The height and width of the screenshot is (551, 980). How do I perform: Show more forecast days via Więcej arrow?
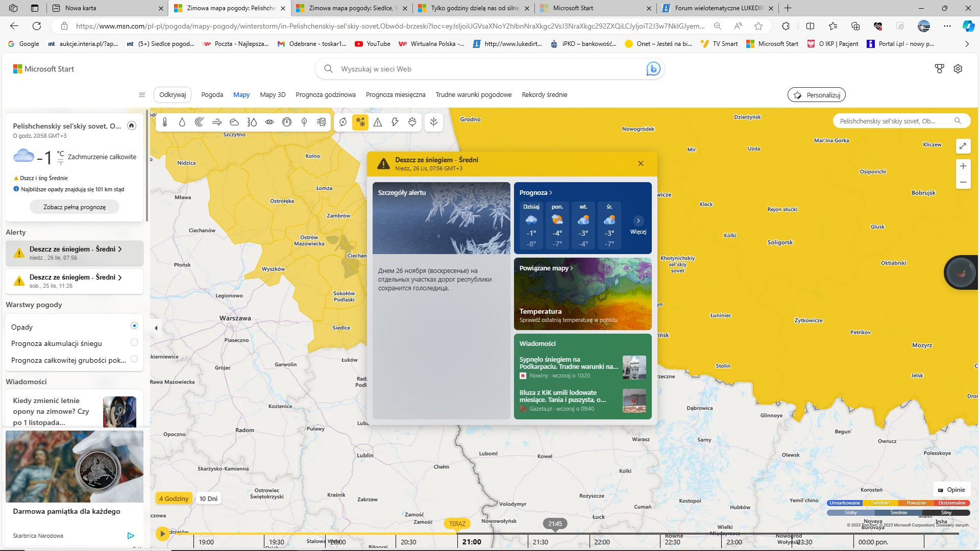(638, 221)
